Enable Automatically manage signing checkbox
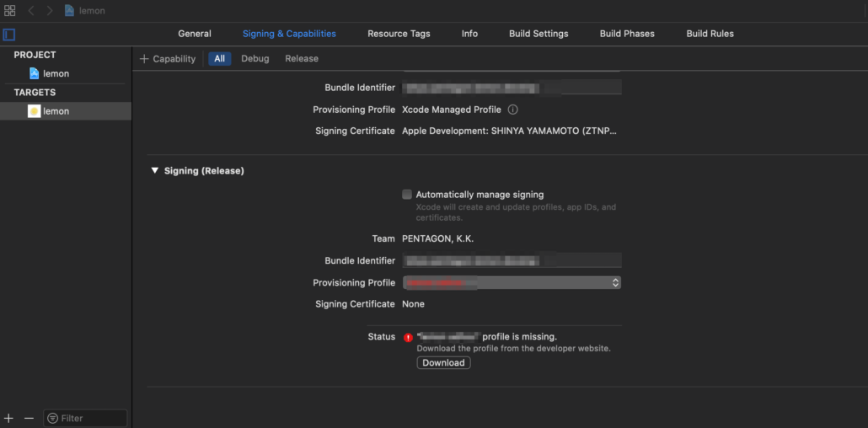The width and height of the screenshot is (868, 428). pyautogui.click(x=407, y=195)
